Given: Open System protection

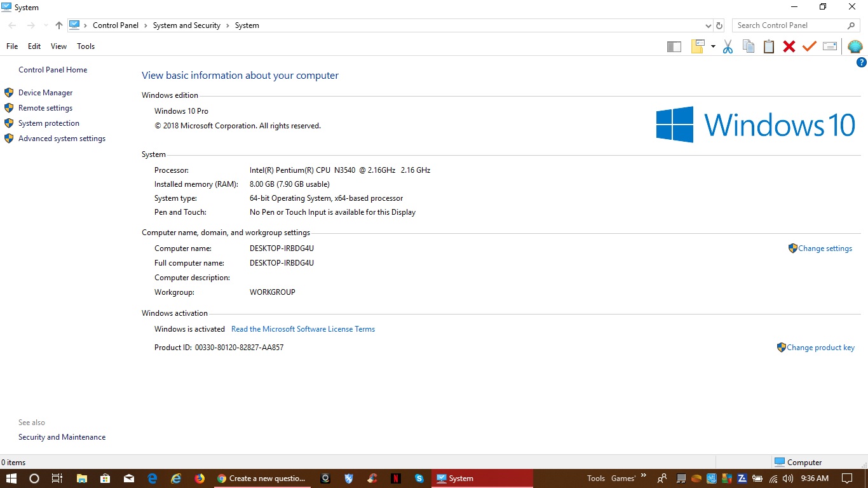Looking at the screenshot, I should [x=49, y=123].
